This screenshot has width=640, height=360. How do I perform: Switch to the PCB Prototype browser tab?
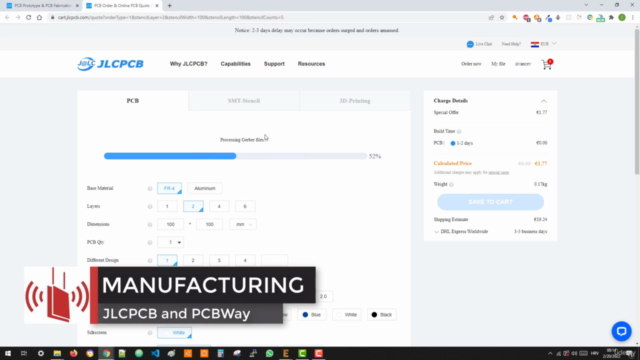point(42,6)
